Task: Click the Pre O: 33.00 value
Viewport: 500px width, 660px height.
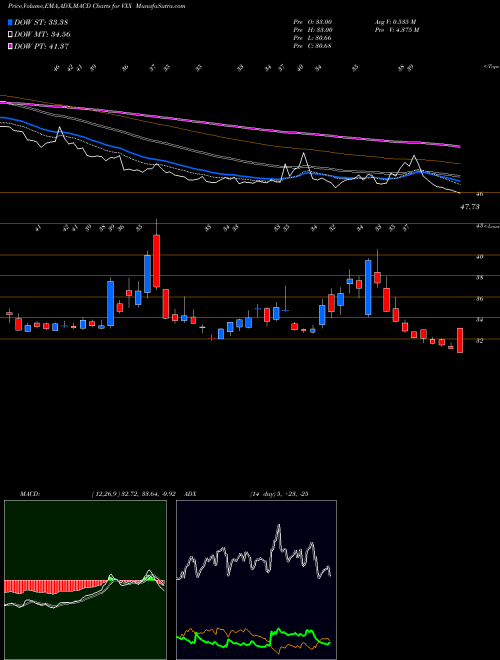Action: (313, 22)
